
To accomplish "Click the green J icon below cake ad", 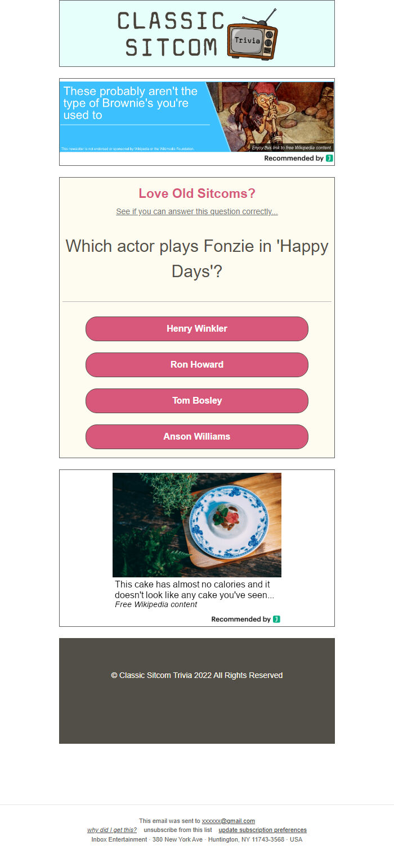I will [276, 620].
